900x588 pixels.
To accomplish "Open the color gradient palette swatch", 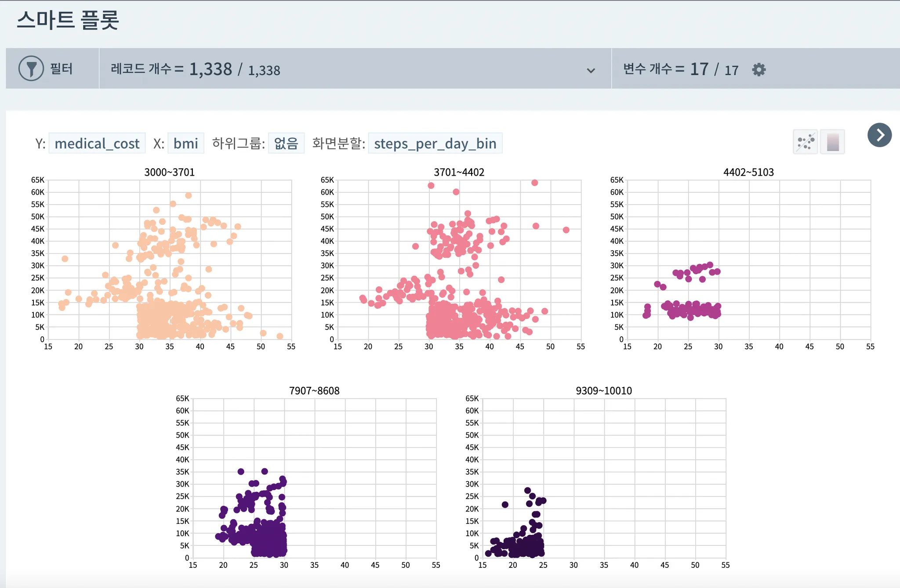I will click(832, 142).
